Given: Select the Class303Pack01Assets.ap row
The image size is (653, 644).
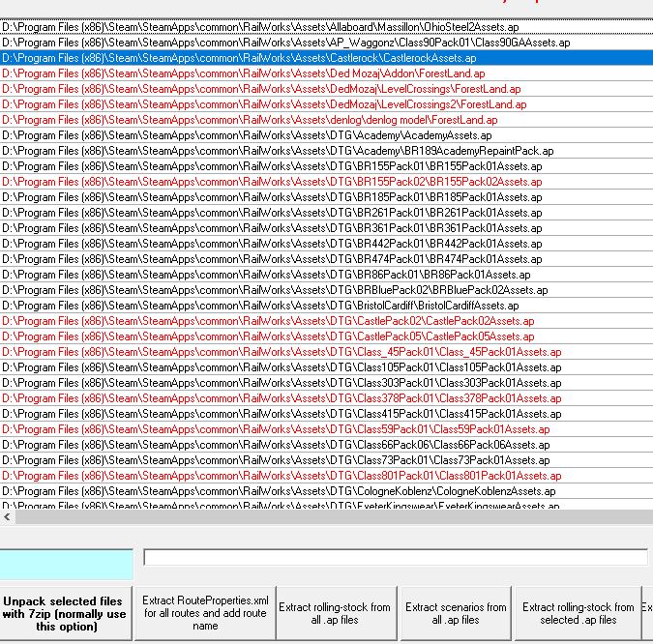Looking at the screenshot, I should tap(327, 383).
